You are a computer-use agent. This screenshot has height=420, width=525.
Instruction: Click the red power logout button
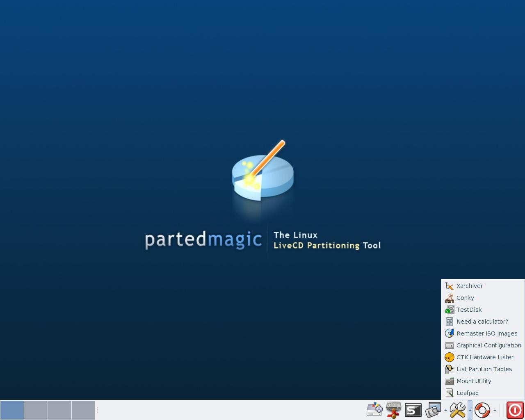click(x=515, y=410)
